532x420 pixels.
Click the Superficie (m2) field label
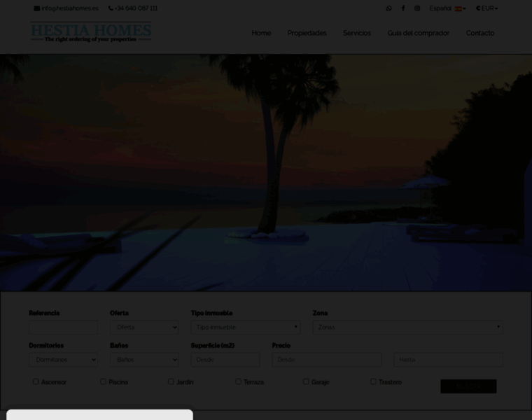[x=213, y=346]
